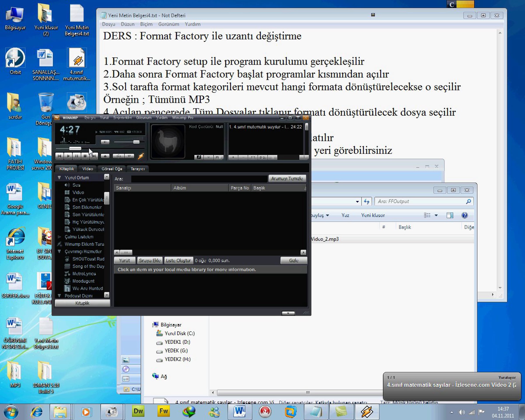
Task: Open Explorer help icon
Action: pyautogui.click(x=464, y=215)
